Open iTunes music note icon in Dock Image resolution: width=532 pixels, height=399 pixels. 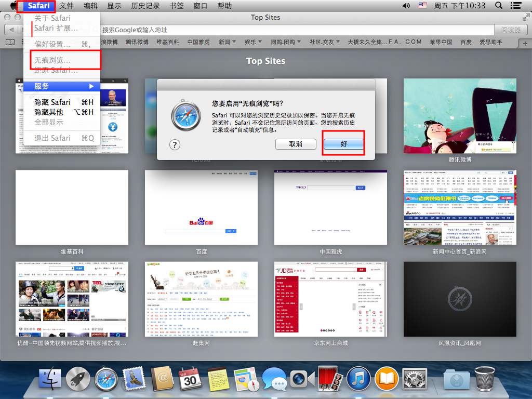pos(358,379)
